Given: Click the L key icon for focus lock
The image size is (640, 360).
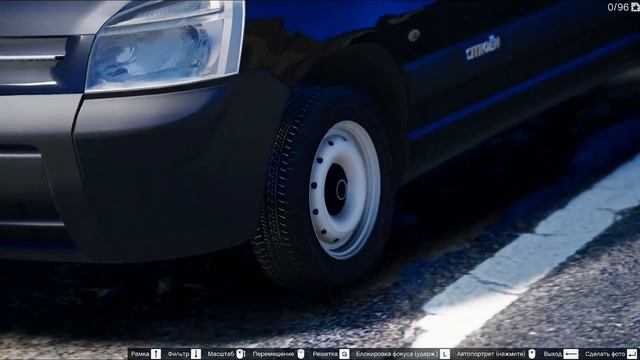Looking at the screenshot, I should [x=445, y=354].
